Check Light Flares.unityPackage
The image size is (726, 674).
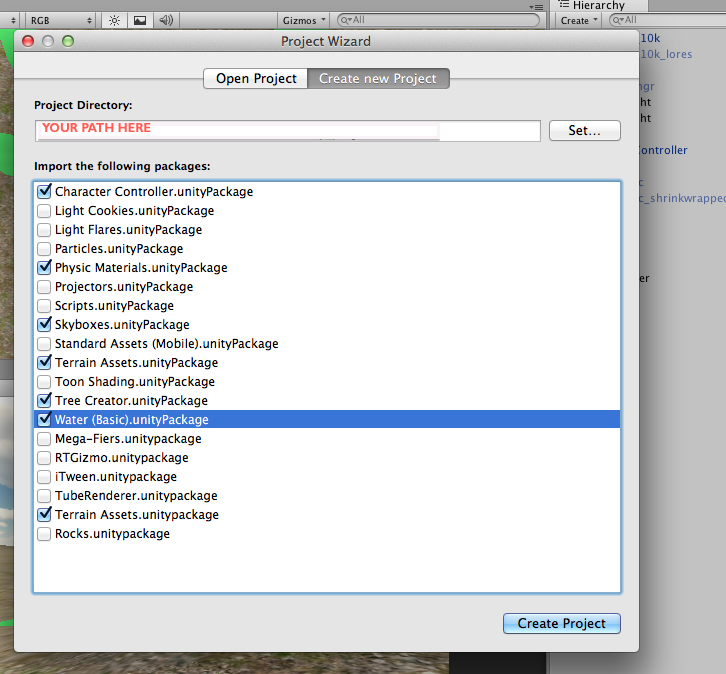click(44, 230)
